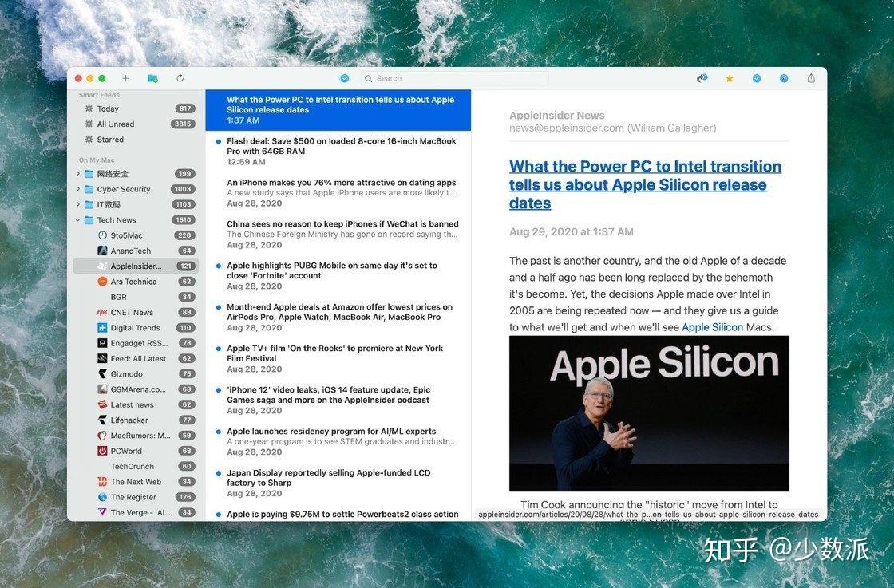Click the Cyber Security folder icon
Screen dimensions: 894x588
point(89,188)
